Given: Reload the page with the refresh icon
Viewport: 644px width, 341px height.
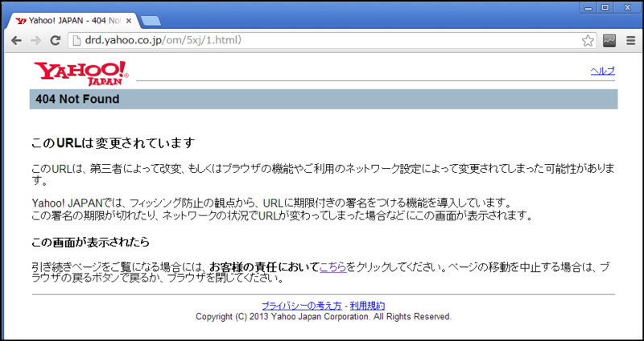Looking at the screenshot, I should pos(55,40).
